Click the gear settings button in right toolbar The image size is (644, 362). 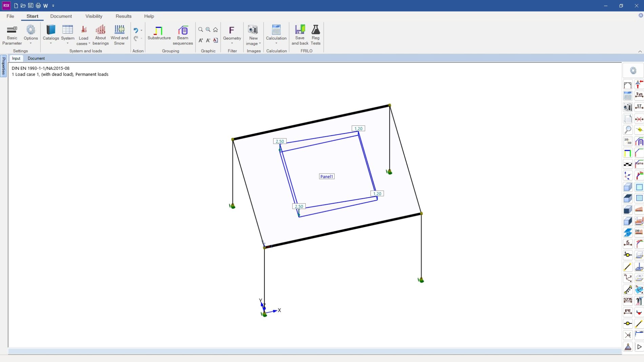(633, 71)
